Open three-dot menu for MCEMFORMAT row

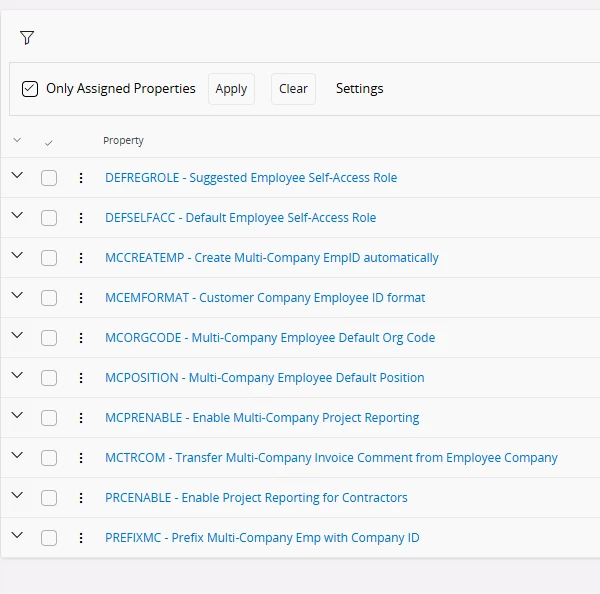[x=81, y=298]
